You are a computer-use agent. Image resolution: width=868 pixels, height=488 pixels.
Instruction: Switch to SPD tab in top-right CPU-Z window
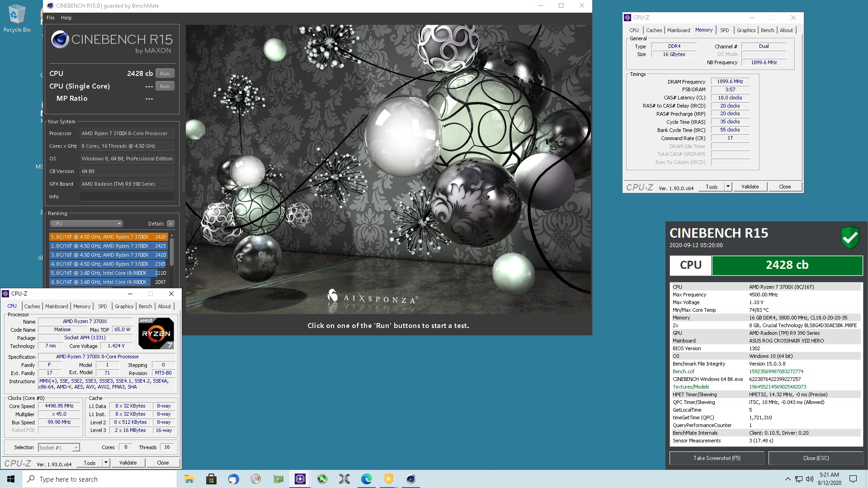click(725, 30)
